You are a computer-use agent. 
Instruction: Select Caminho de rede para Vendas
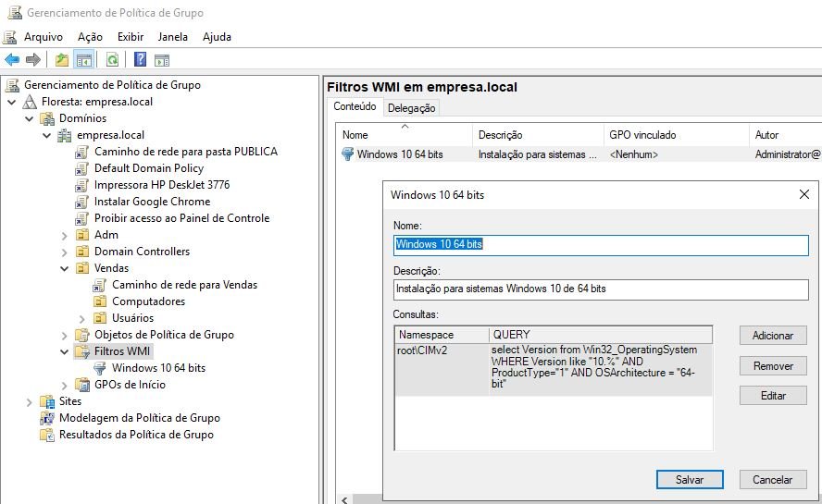click(184, 285)
